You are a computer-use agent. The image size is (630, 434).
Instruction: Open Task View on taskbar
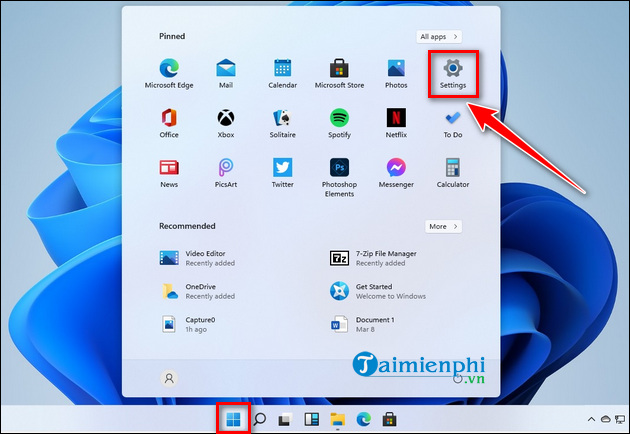pos(285,420)
